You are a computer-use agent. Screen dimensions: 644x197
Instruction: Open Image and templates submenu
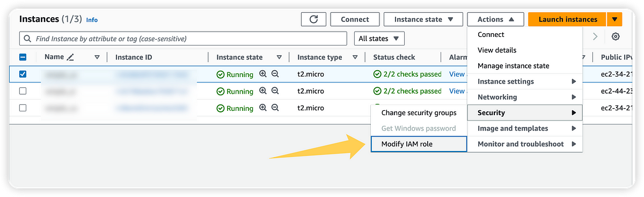[x=525, y=128]
